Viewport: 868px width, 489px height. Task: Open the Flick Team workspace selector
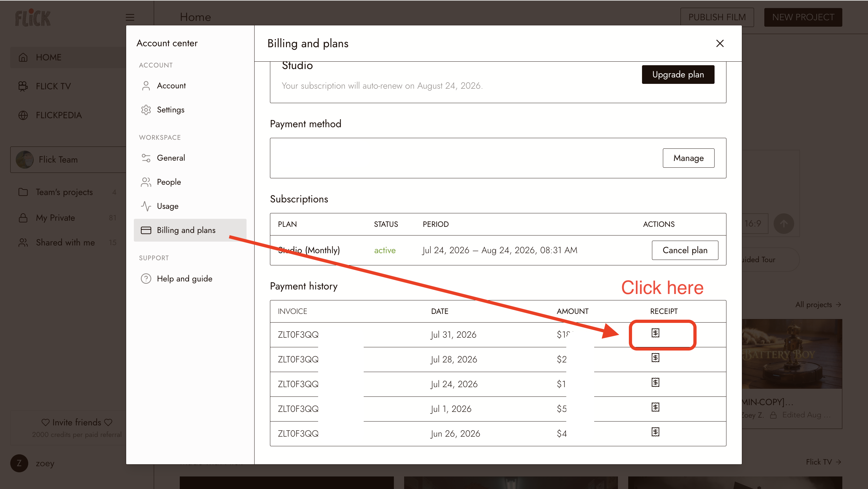click(68, 159)
